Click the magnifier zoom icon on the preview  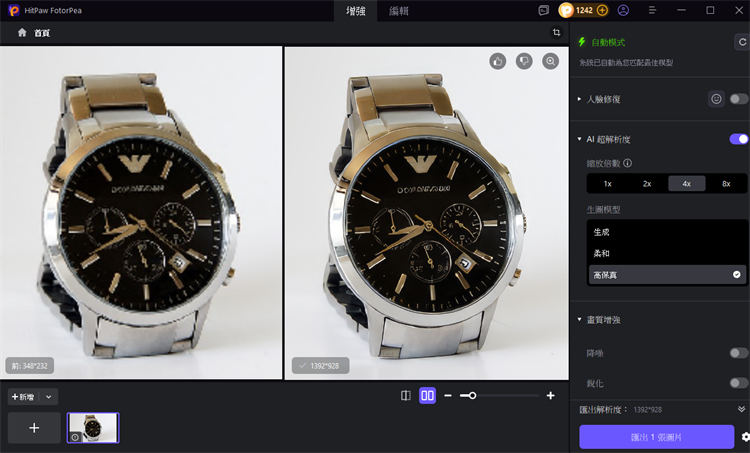click(x=550, y=61)
